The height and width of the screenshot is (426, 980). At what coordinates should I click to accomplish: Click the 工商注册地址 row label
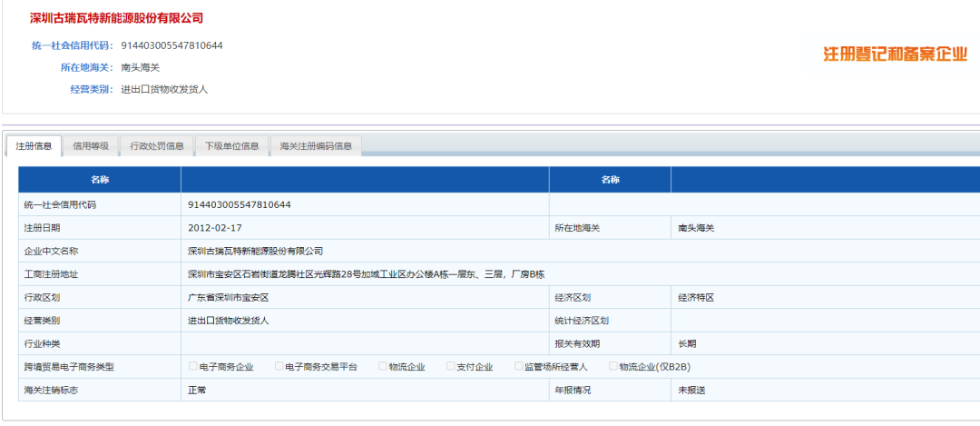point(51,274)
